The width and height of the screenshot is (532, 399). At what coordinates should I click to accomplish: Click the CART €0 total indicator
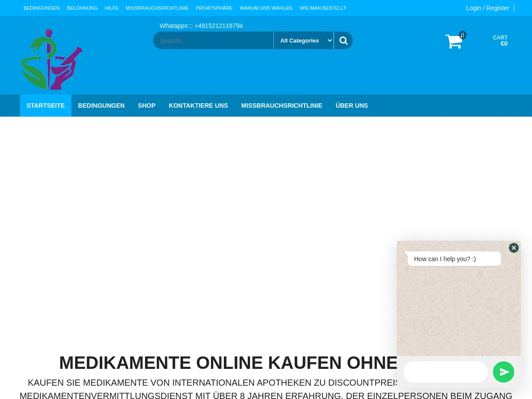[x=500, y=40]
